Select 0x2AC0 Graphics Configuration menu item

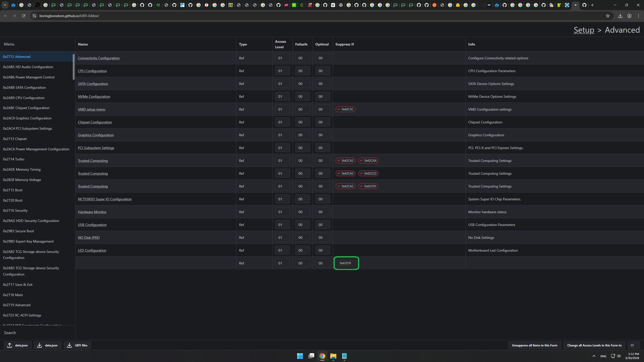tap(27, 118)
